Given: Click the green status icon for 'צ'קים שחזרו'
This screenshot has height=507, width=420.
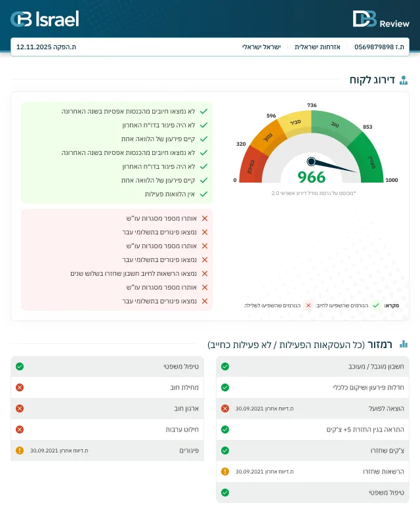Looking at the screenshot, I should tap(225, 451).
